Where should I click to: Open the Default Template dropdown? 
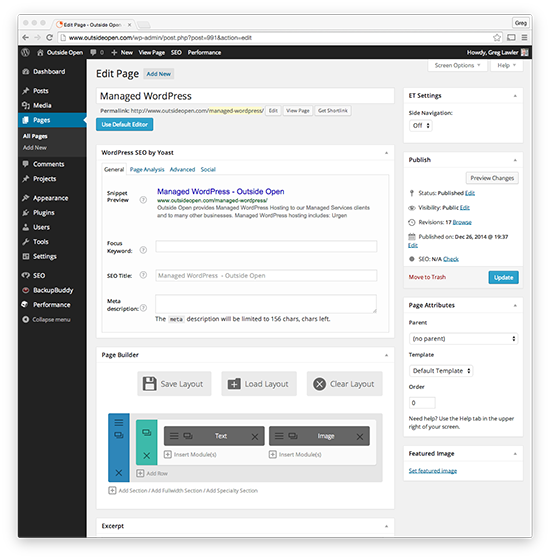[441, 371]
